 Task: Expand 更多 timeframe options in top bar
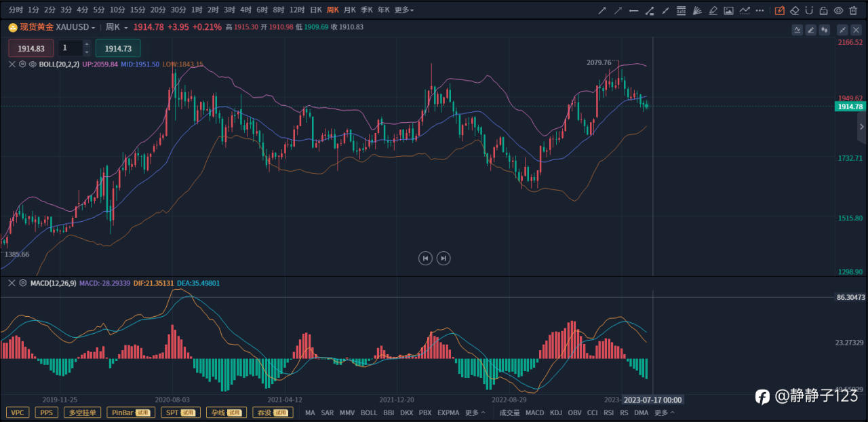[x=404, y=10]
